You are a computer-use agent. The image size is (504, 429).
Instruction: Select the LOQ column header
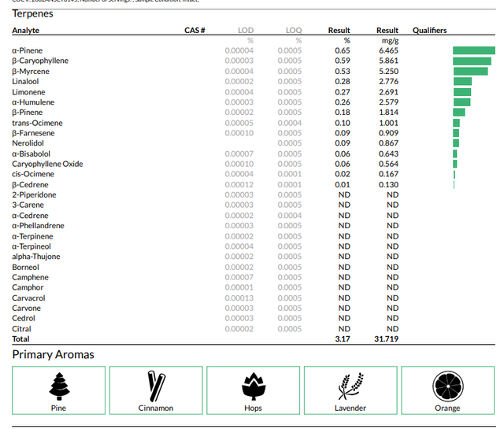(x=294, y=30)
